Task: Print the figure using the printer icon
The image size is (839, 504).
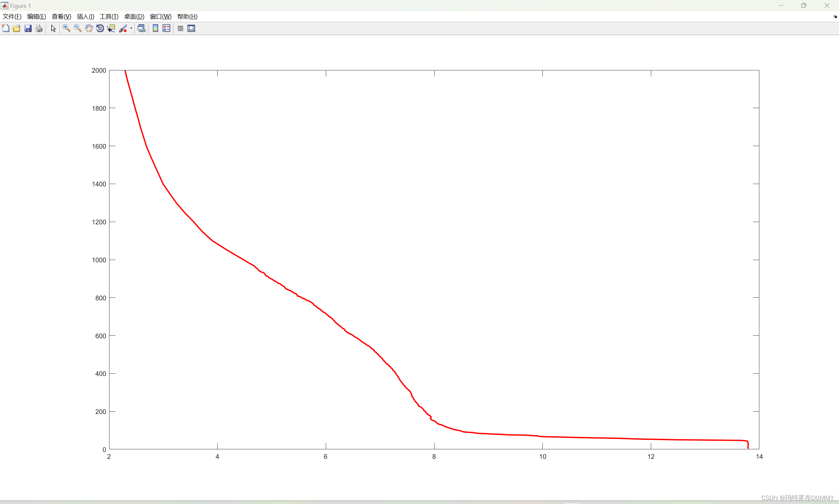Action: [39, 28]
